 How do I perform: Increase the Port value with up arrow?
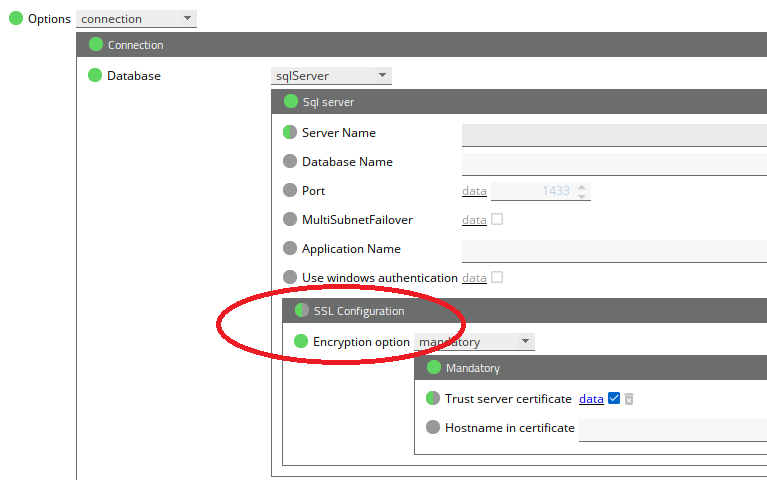click(581, 187)
